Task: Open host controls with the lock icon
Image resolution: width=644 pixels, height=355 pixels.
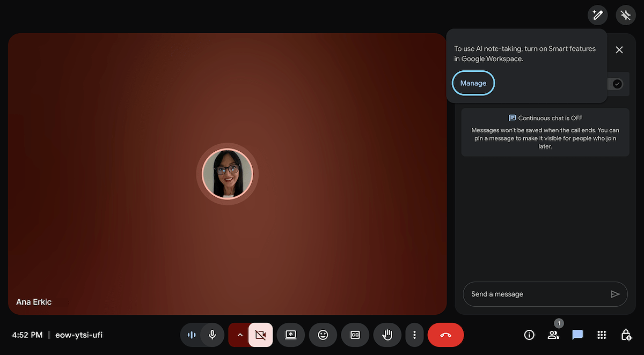Action: click(x=626, y=335)
